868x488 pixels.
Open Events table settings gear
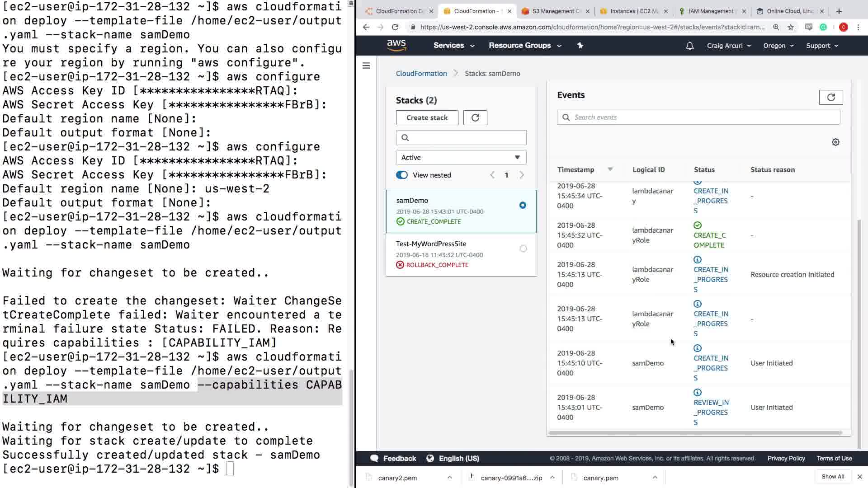[835, 142]
